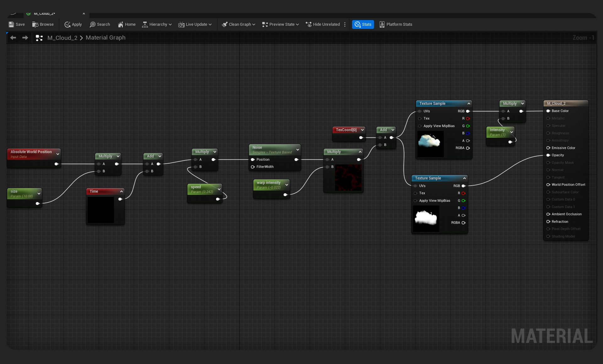Click the Home icon to recenter the graph
This screenshot has width=603, height=364.
121,24
